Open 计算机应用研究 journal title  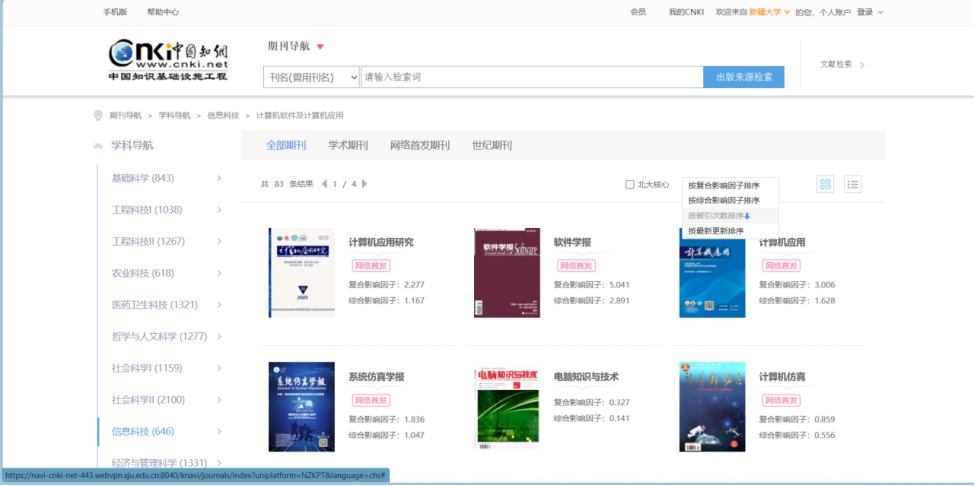(381, 242)
